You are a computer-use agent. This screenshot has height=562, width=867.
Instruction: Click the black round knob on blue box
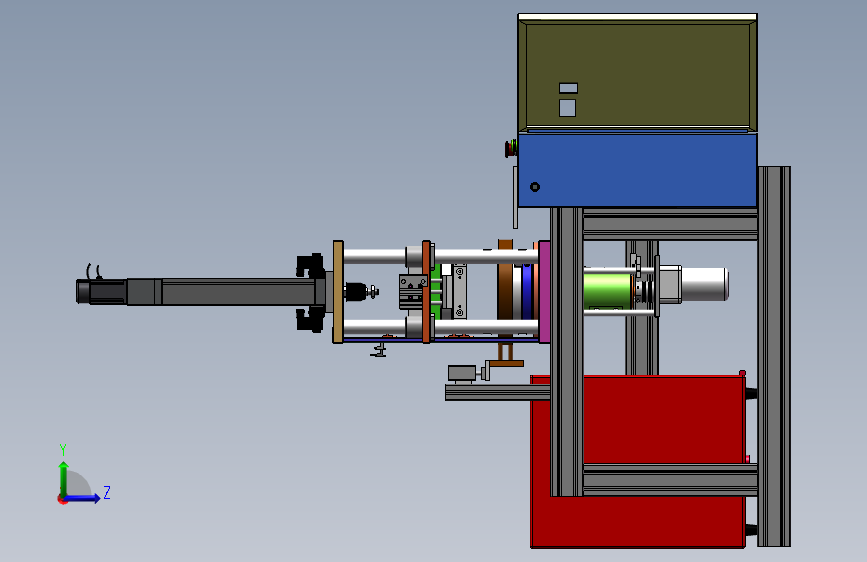535,187
